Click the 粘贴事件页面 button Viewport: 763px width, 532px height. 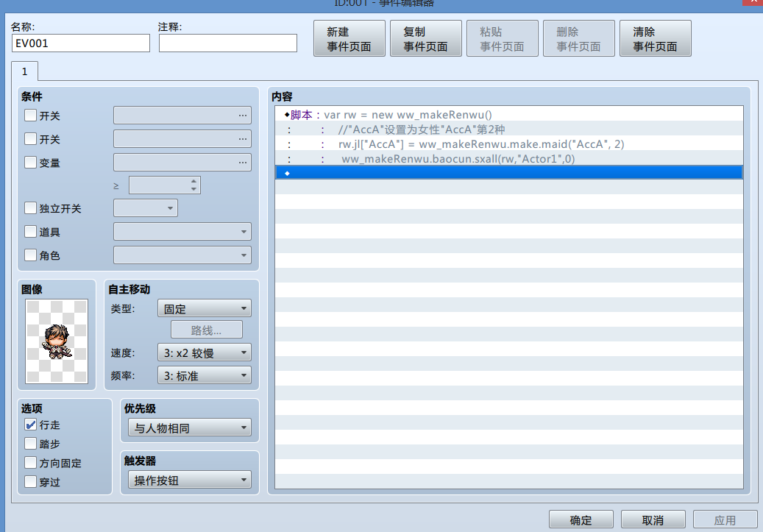503,38
